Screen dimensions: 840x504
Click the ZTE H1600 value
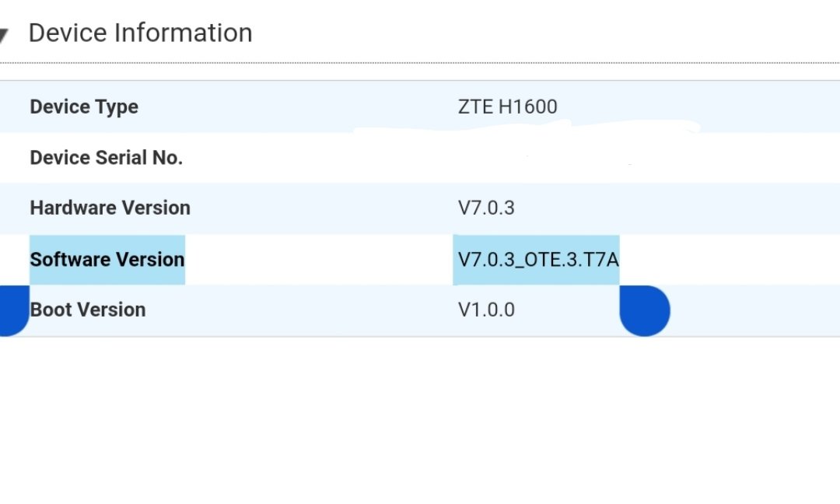click(x=507, y=107)
